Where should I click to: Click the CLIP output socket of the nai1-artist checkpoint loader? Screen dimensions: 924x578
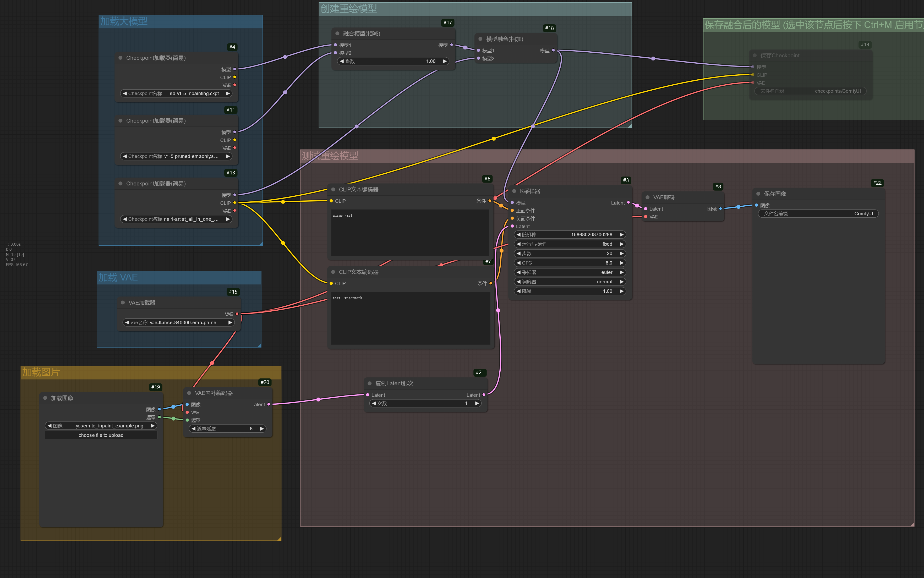[x=235, y=203]
